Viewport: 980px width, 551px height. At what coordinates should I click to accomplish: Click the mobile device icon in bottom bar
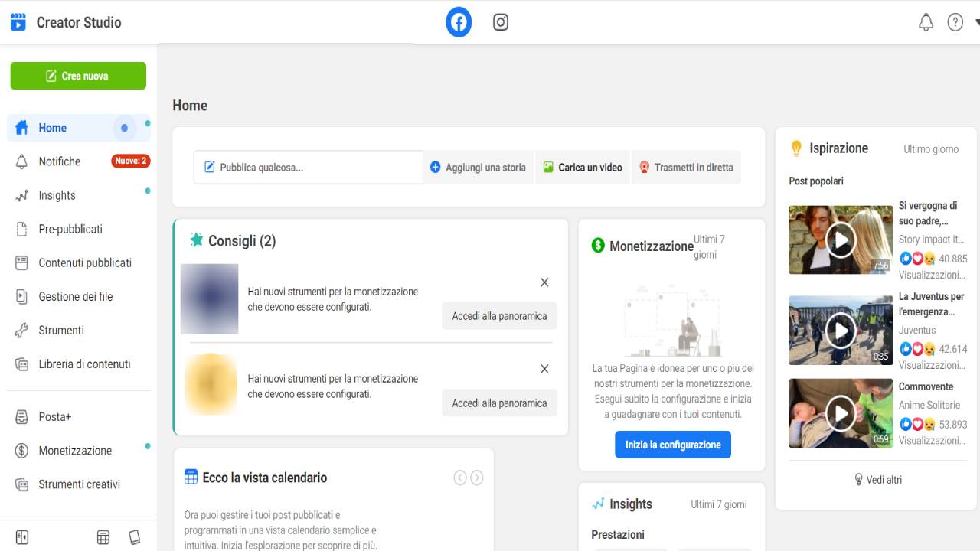click(135, 537)
